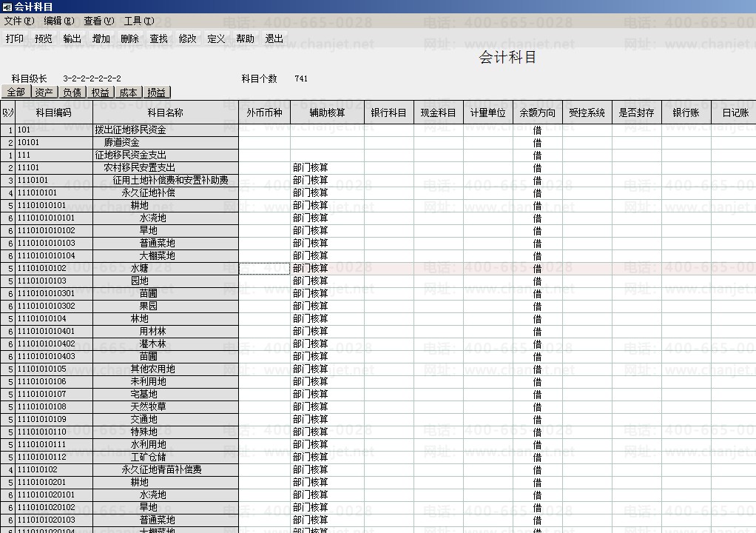Viewport: 756px width, 533px height.
Task: Click the 删除 (Delete) toolbar button
Action: [x=129, y=38]
